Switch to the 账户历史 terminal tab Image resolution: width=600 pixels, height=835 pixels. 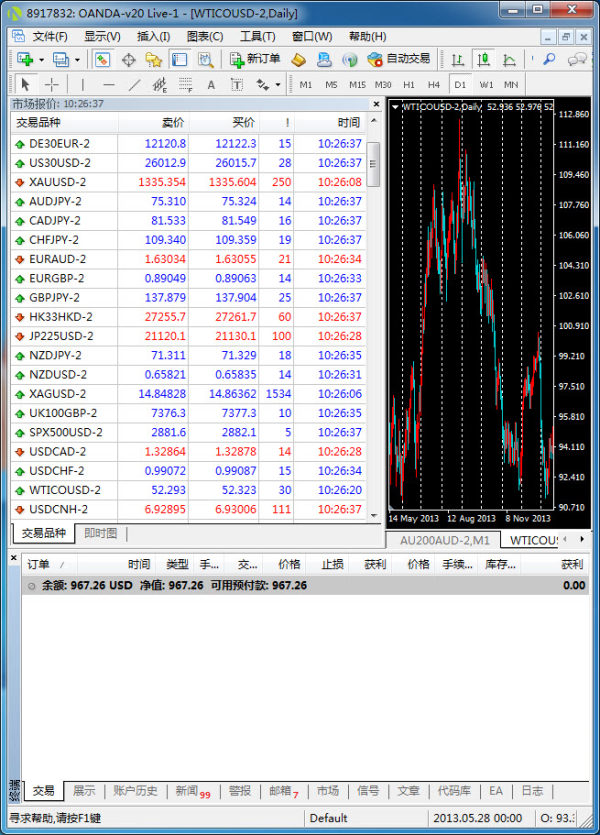(135, 791)
